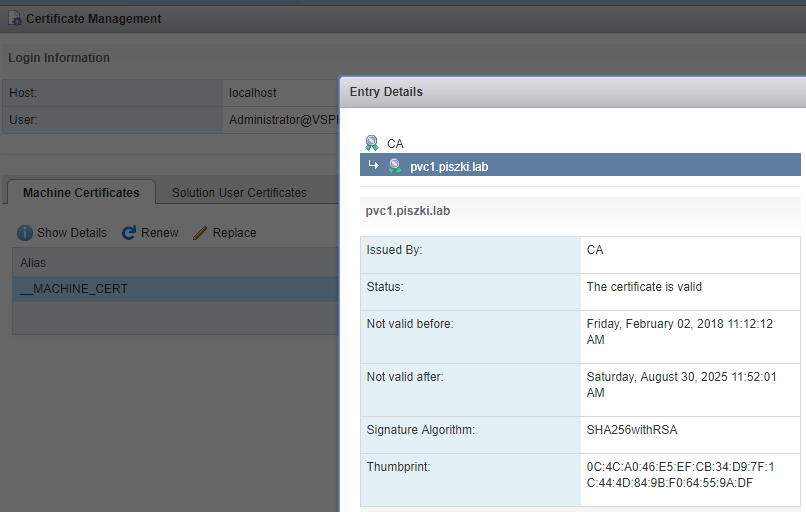This screenshot has width=806, height=512.
Task: Click the pvc1.piszki.lab section heading
Action: [408, 211]
